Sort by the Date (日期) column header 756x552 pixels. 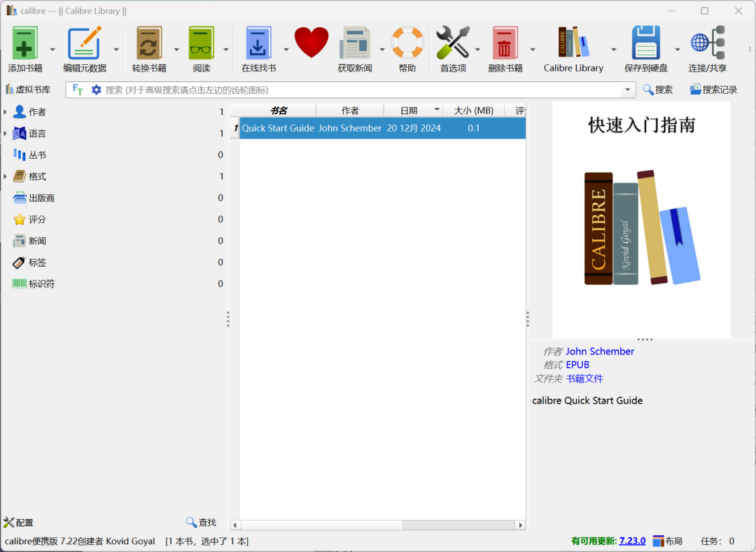[409, 111]
